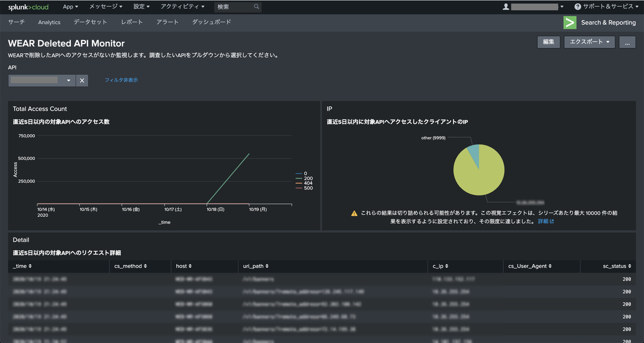Toggle the 500 series in chart legend
This screenshot has width=644, height=343.
(304, 188)
